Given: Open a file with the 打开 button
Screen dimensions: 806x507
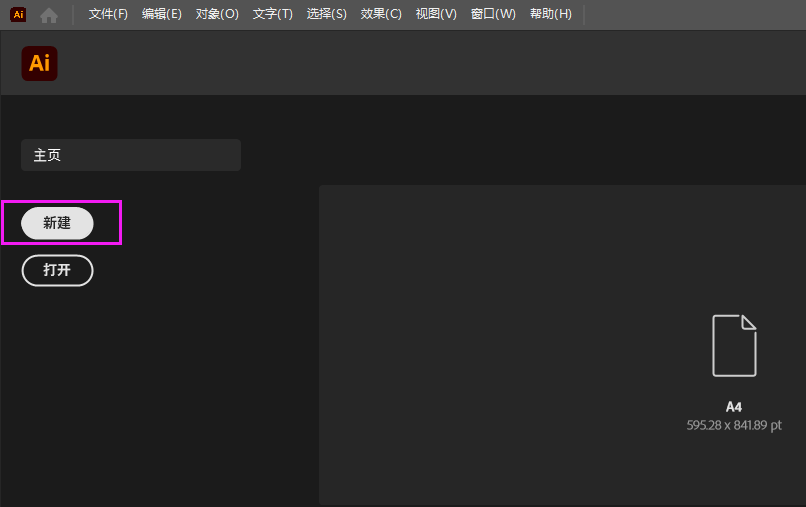Looking at the screenshot, I should click(x=57, y=270).
